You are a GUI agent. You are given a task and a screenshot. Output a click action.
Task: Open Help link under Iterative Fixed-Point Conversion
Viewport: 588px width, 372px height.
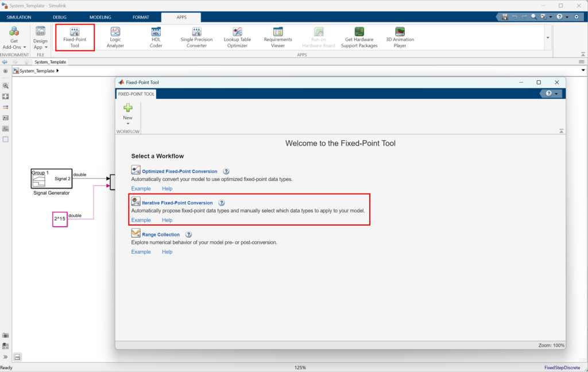[x=167, y=220]
